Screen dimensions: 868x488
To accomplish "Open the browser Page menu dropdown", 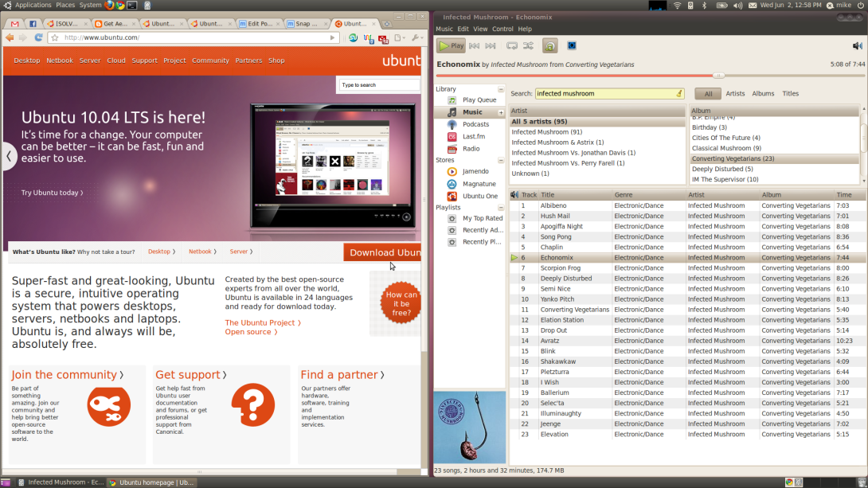I will pos(400,37).
